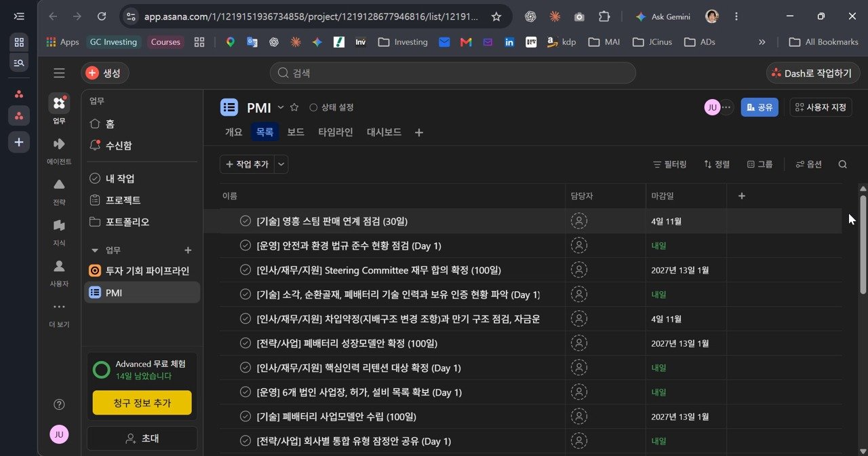Add a column with plus in header
Screen dimensions: 868x456
pyautogui.click(x=741, y=196)
